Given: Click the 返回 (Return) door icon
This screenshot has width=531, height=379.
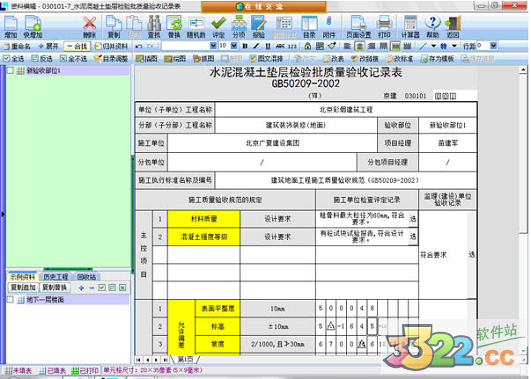Looking at the screenshot, I should (453, 27).
